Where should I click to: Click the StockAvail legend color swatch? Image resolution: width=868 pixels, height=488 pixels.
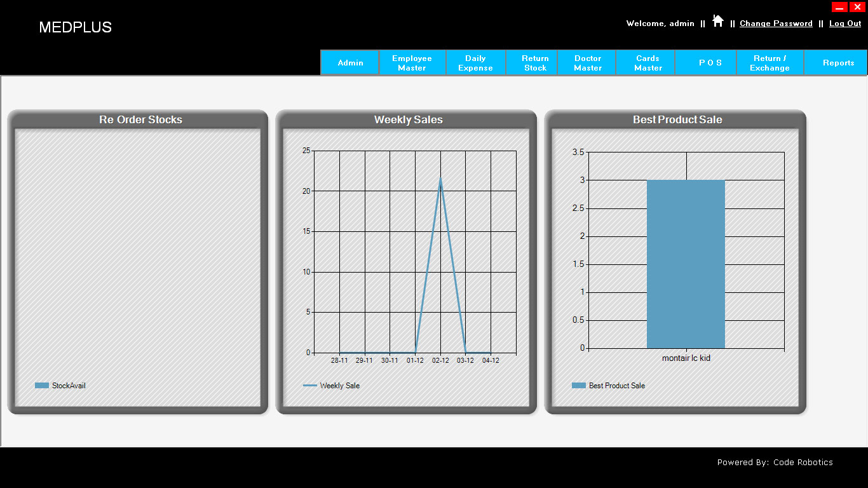(42, 386)
